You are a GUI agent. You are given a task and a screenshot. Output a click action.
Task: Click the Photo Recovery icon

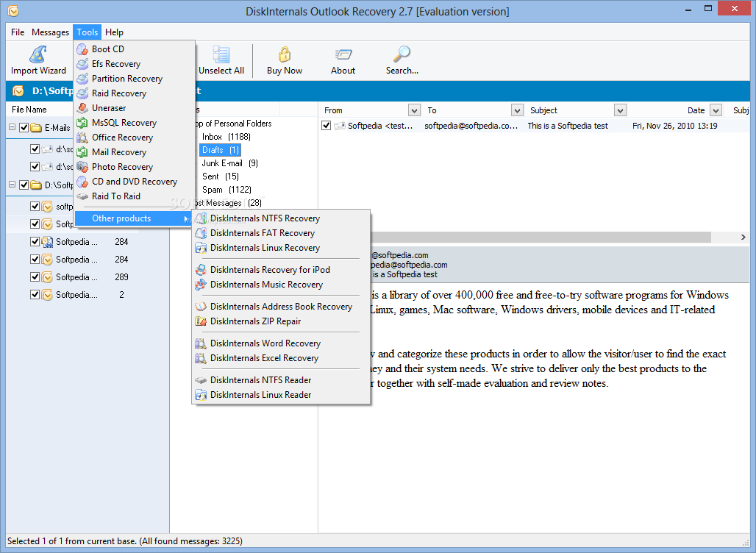click(x=82, y=167)
